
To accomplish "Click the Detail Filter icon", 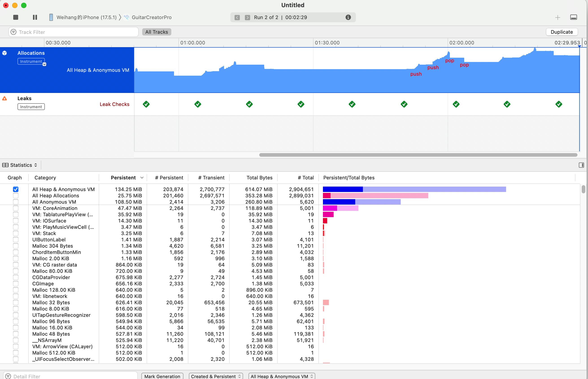I will [x=8, y=376].
